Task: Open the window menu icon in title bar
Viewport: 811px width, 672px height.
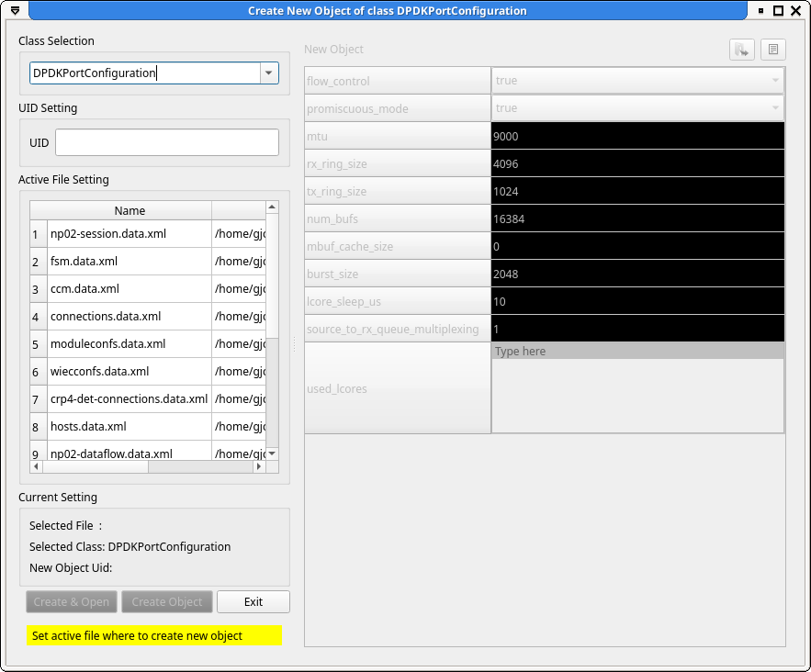Action: [x=15, y=10]
